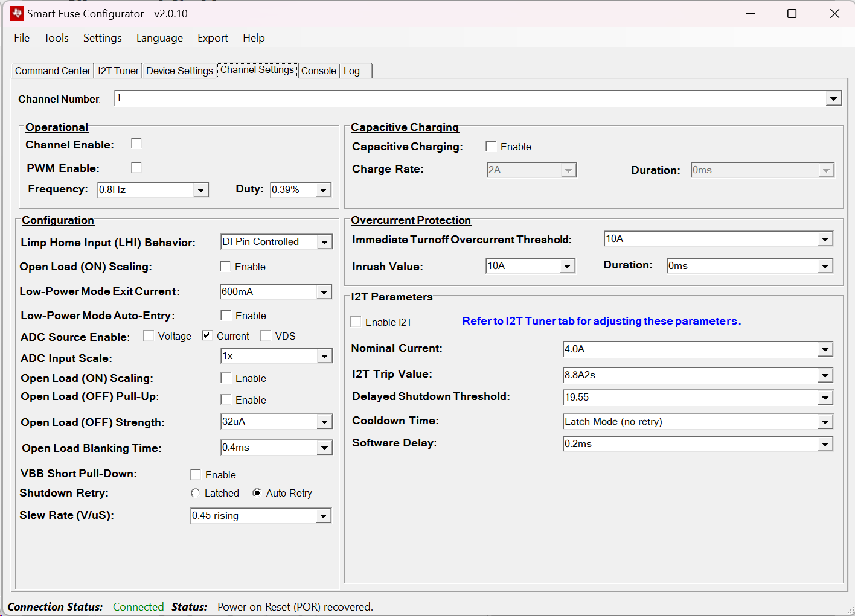Screen dimensions: 855x616
Task: Follow the Refer to I2T Tuner tab link
Action: 601,321
